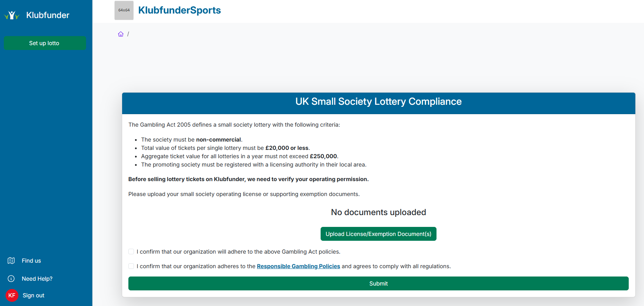Click the UK Small Society Lottery Compliance header
644x306 pixels.
pyautogui.click(x=378, y=101)
